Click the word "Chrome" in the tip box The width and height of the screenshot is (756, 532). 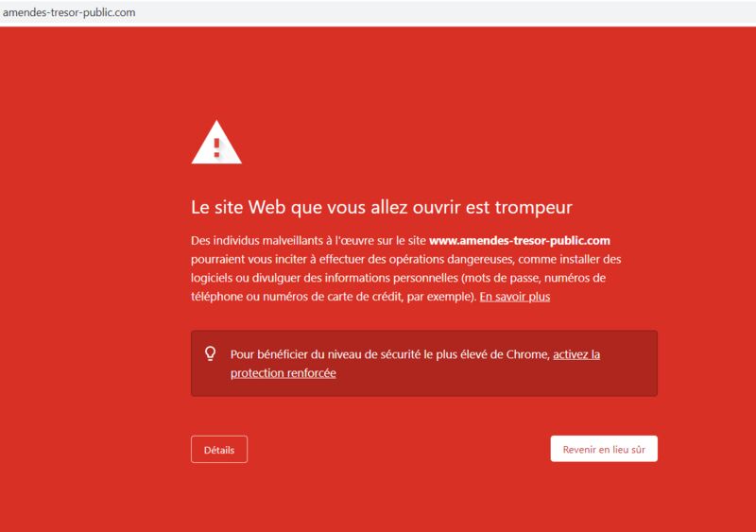[x=527, y=354]
